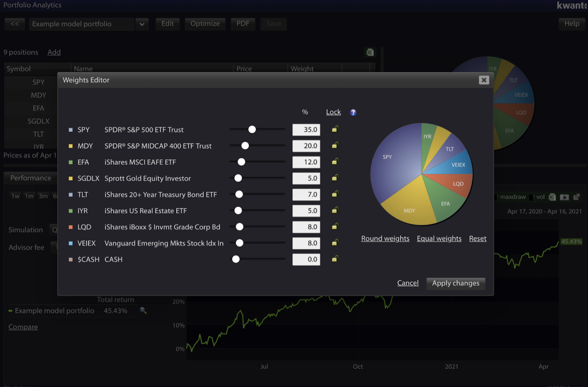Toggle the lock icon for MDY
588x387 pixels.
pos(335,145)
